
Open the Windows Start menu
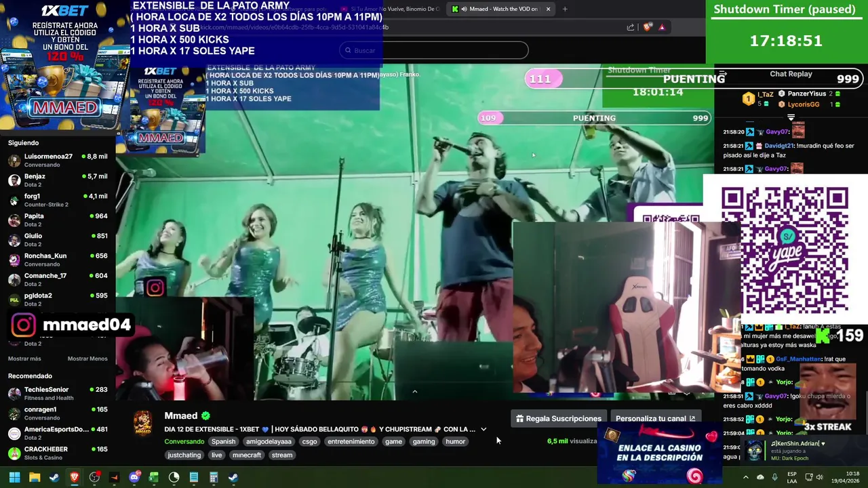[14, 477]
